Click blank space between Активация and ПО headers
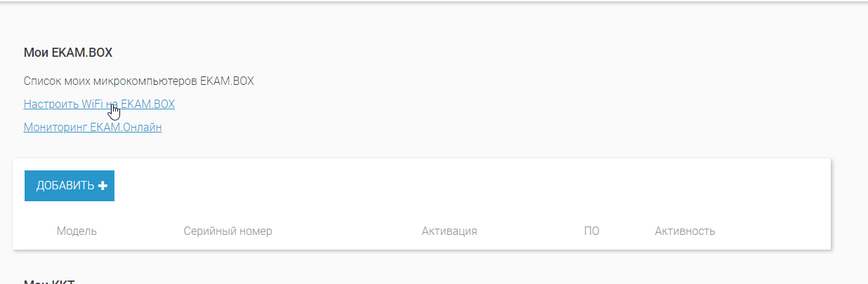The width and height of the screenshot is (868, 284). pos(530,231)
